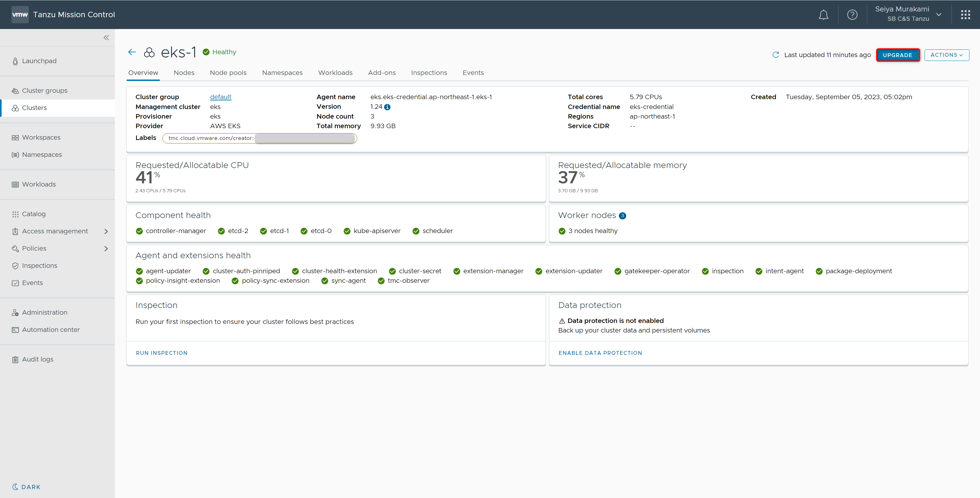Toggle DARK theme mode
980x498 pixels.
26,487
